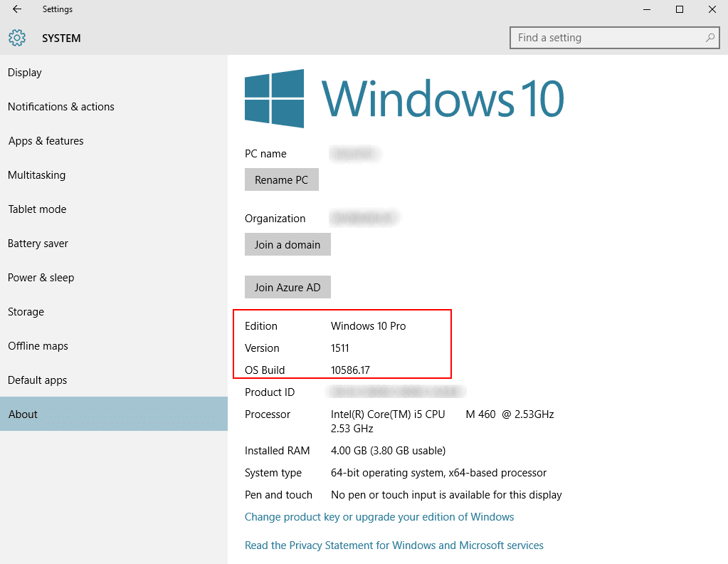Click the 4.00 GB installed RAM value
Viewport: 728px width, 564px height.
point(388,451)
